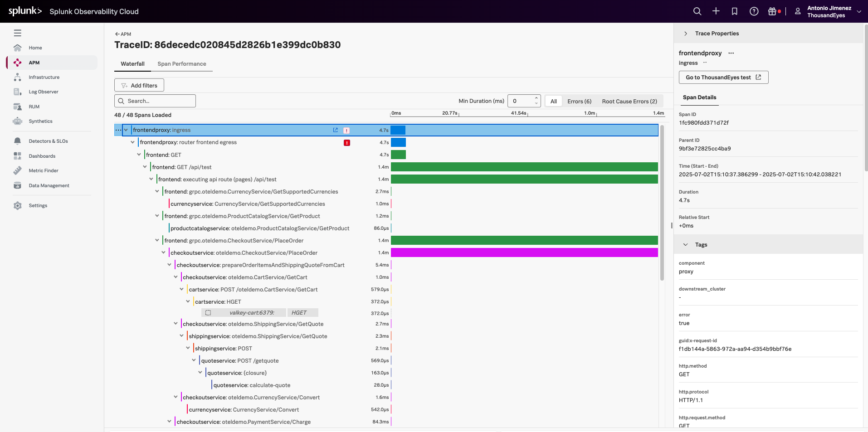868x432 pixels.
Task: Click the top bar search magnifier
Action: tap(697, 11)
